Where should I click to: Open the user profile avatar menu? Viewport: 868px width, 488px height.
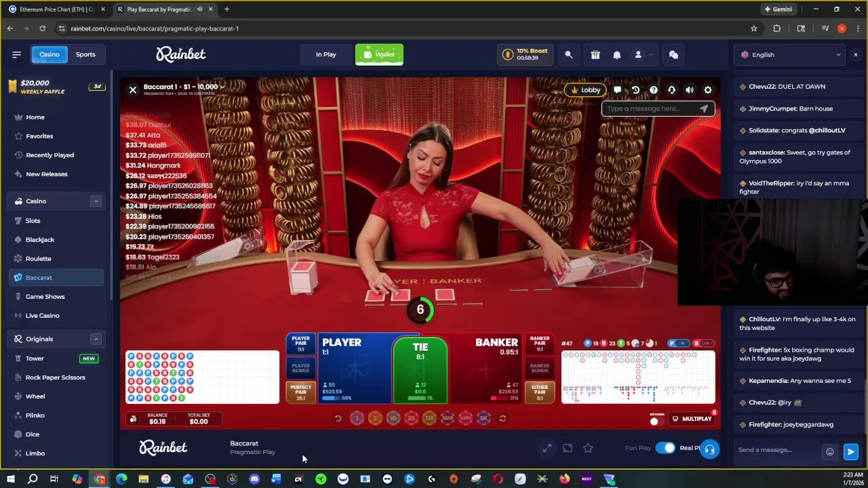[638, 55]
